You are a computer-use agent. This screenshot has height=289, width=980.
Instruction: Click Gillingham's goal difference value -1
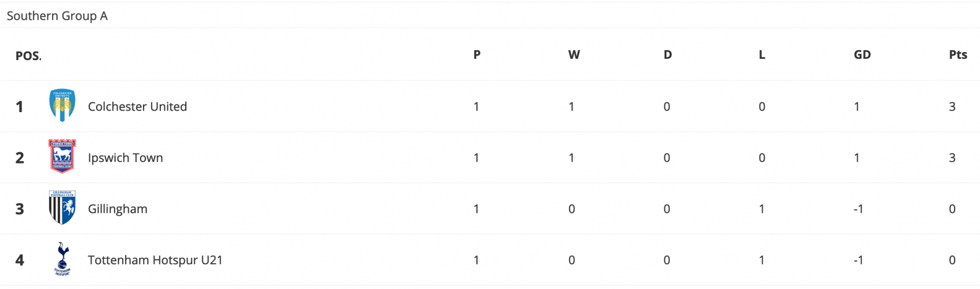[x=858, y=209]
